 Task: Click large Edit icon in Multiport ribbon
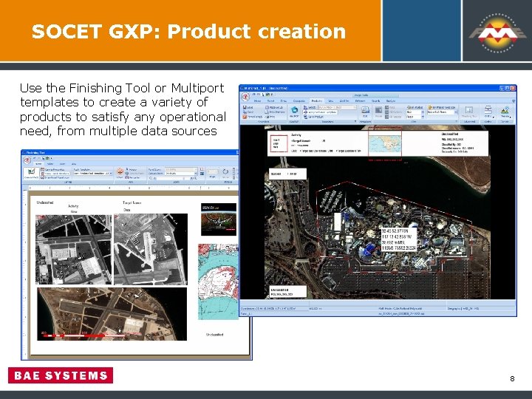[x=365, y=112]
